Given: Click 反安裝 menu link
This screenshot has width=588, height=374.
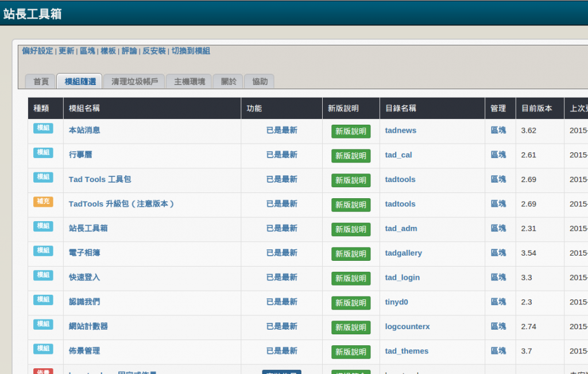Looking at the screenshot, I should coord(154,51).
